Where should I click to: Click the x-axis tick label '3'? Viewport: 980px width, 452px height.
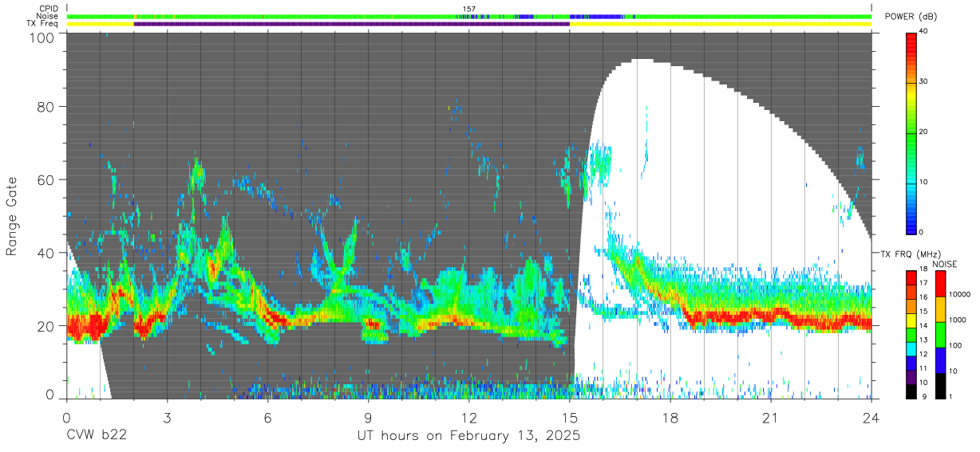click(x=167, y=418)
